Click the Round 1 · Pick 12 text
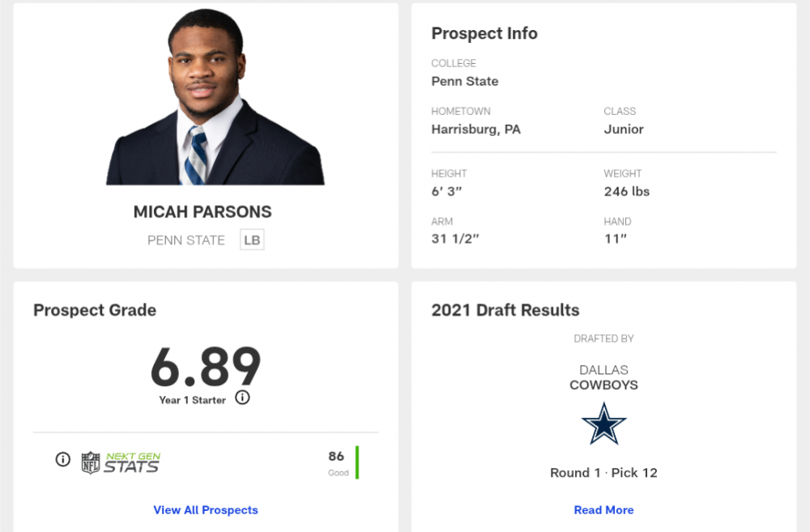This screenshot has height=532, width=810. point(603,473)
